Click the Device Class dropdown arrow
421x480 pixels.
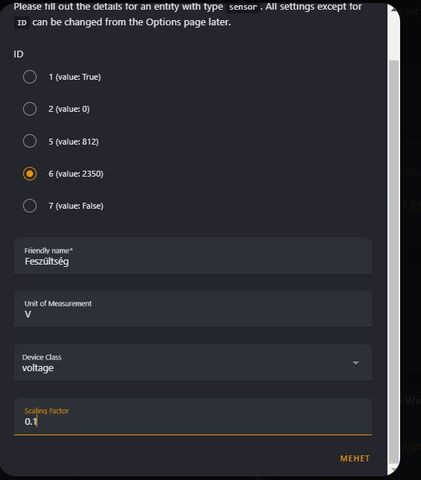pyautogui.click(x=356, y=363)
